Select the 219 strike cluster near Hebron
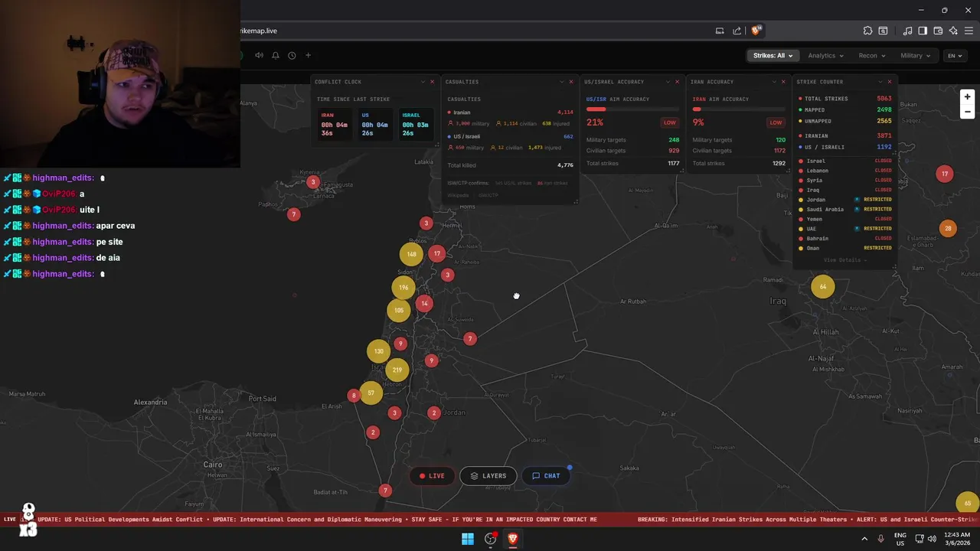The width and height of the screenshot is (980, 551). (397, 370)
